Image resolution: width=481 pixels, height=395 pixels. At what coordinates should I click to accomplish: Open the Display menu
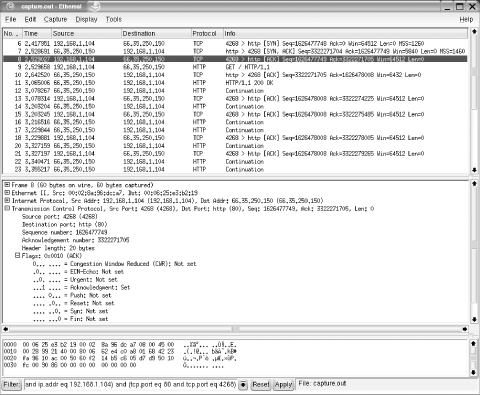point(86,19)
